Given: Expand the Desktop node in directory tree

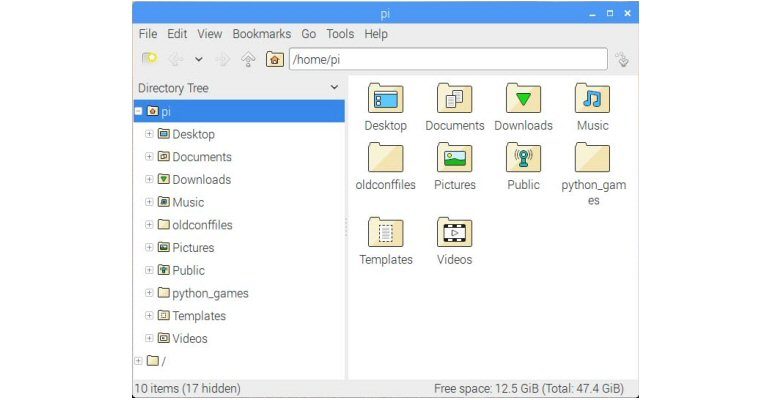Looking at the screenshot, I should (x=150, y=134).
